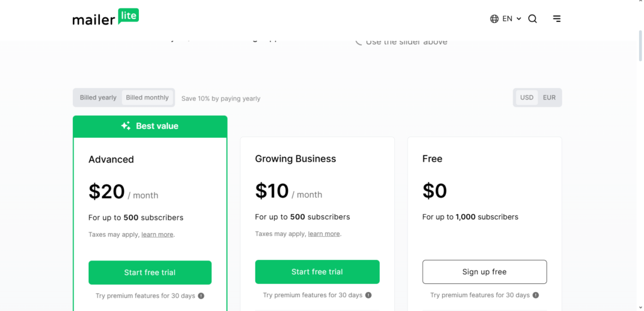Select Billed monthly option
Screen dimensions: 644x311
click(x=147, y=98)
